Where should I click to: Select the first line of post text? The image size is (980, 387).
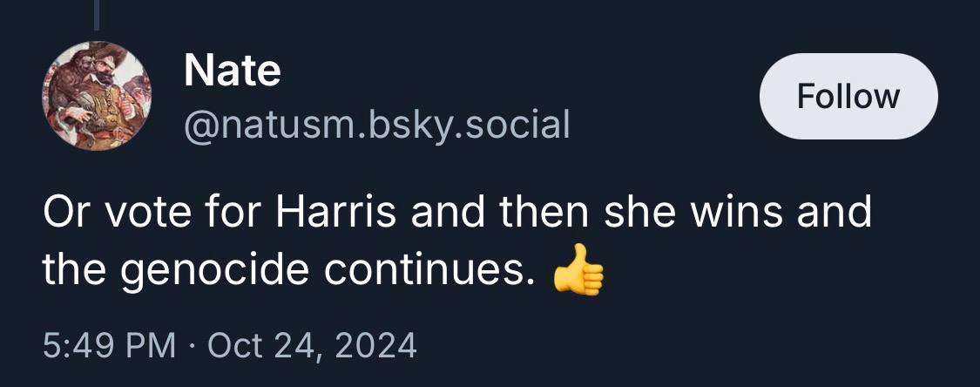(x=456, y=214)
